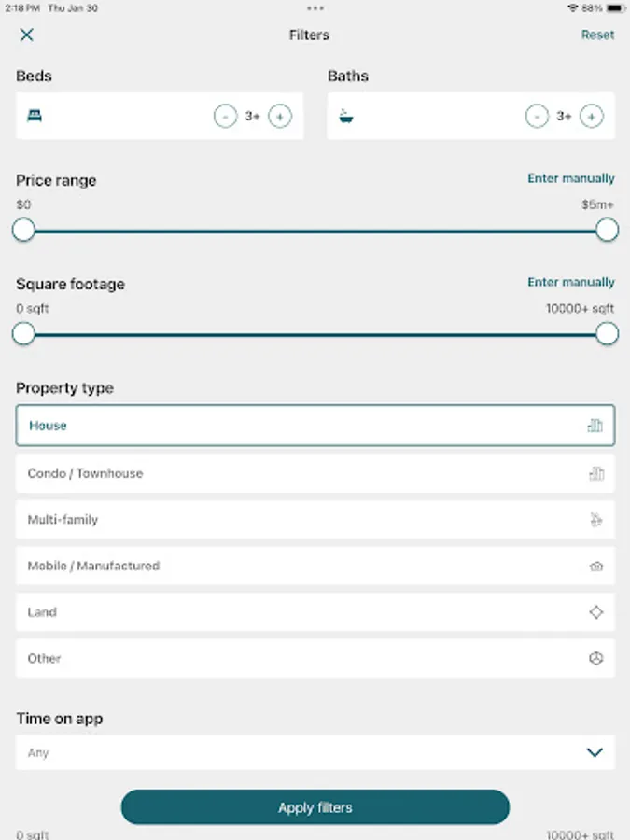Click the Land diamond icon

pyautogui.click(x=595, y=611)
